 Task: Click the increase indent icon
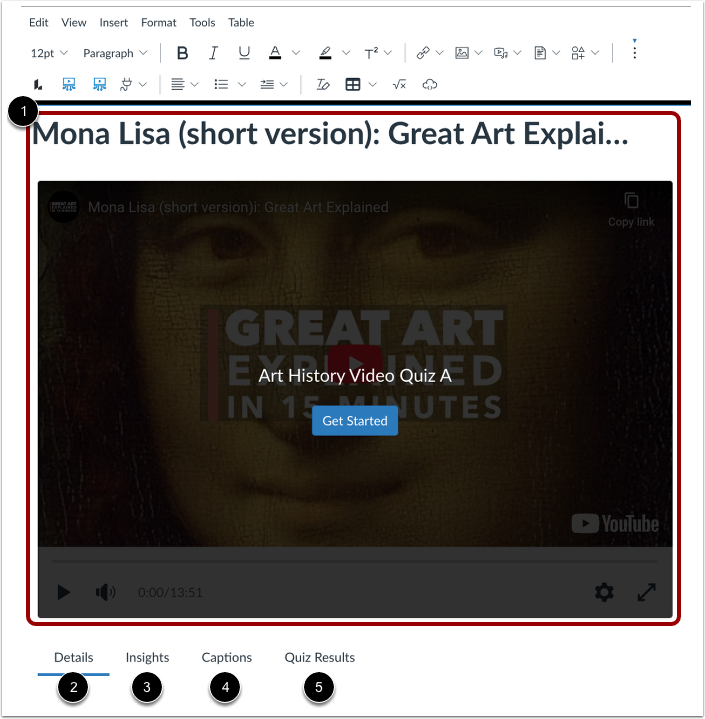coord(267,84)
